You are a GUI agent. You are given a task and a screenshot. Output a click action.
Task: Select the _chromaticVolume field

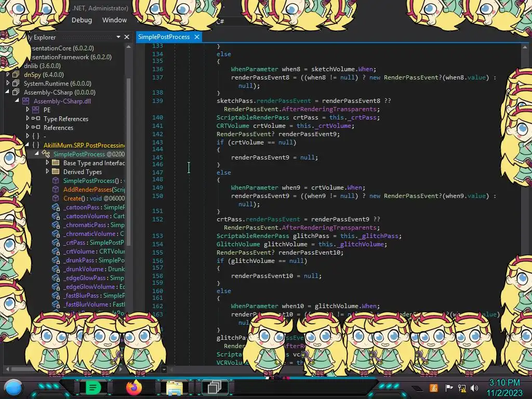pos(94,234)
